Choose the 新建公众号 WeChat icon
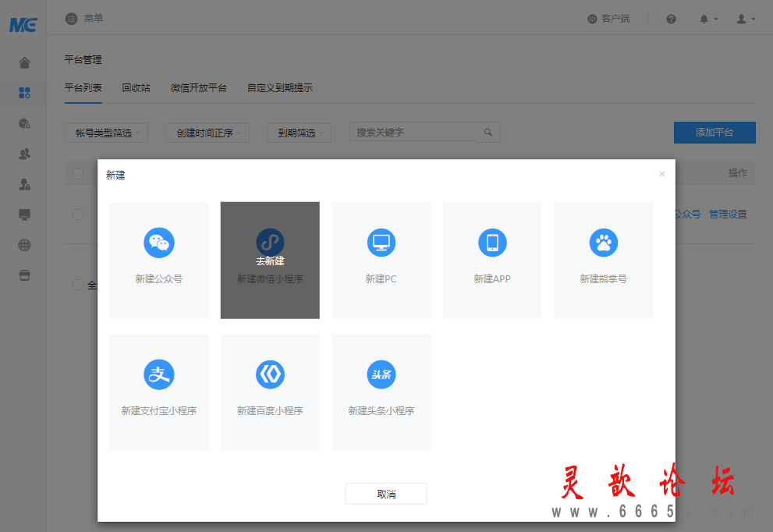 tap(159, 243)
